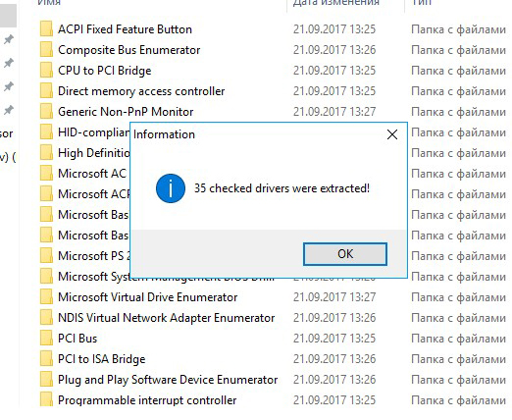Select the CPU to PCI Bridge folder icon
Viewport: 512px width, 420px height.
tap(46, 71)
